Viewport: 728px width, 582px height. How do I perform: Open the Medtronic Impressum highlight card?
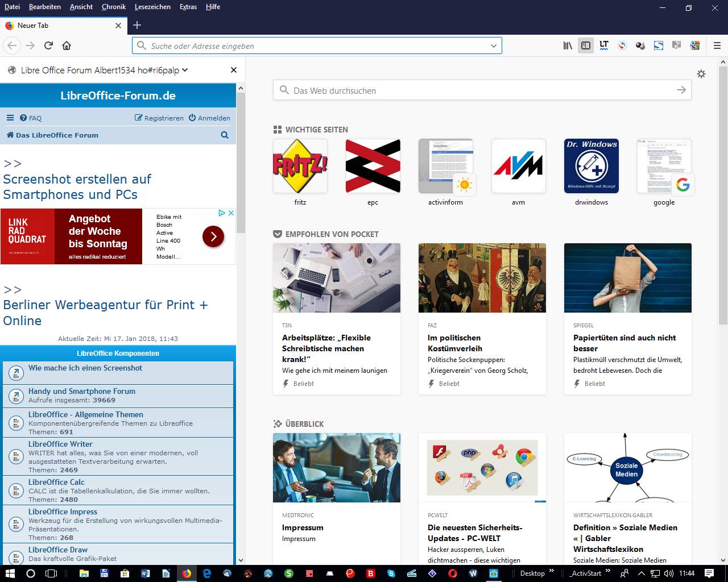(x=337, y=499)
